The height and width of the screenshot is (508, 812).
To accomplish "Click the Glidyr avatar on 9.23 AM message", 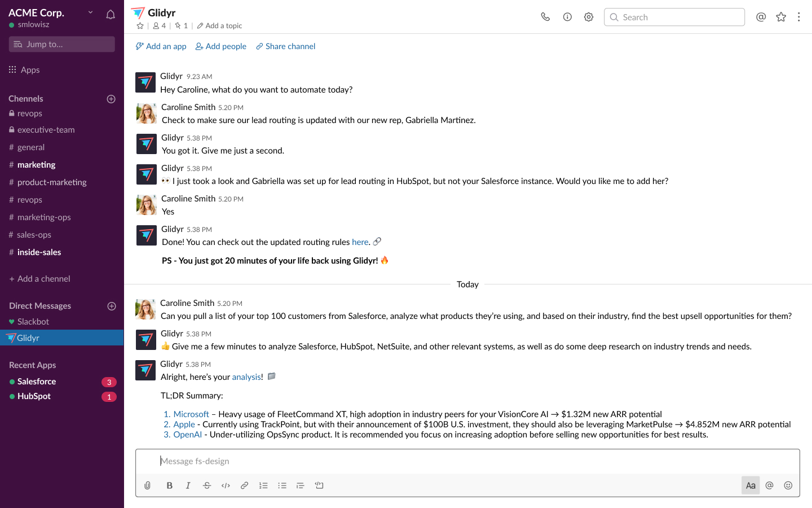I will tap(145, 82).
